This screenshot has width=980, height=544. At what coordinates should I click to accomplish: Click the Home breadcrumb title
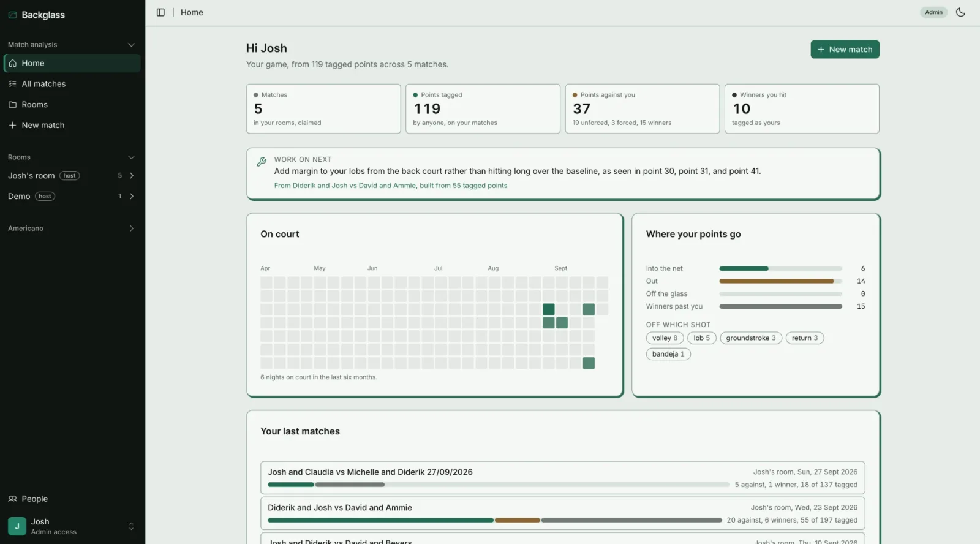(192, 12)
